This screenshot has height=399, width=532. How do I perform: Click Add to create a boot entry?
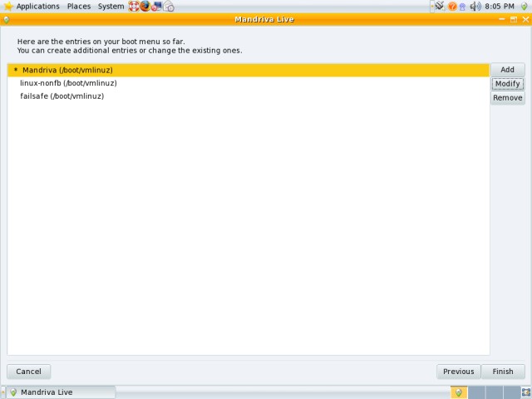coord(508,70)
